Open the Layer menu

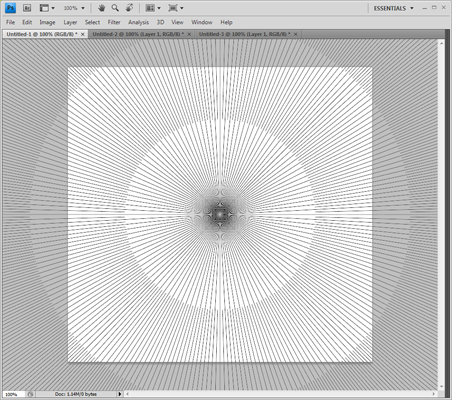coord(70,22)
